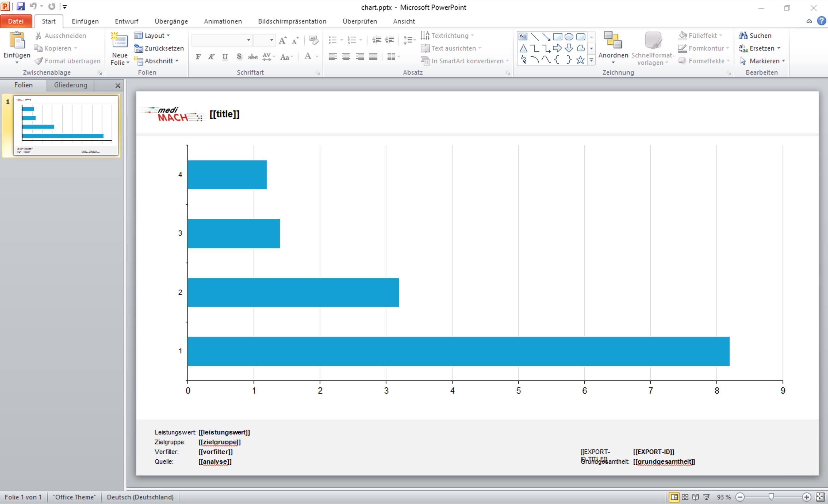Align text right in Absatz group
This screenshot has height=504, width=828.
click(360, 57)
